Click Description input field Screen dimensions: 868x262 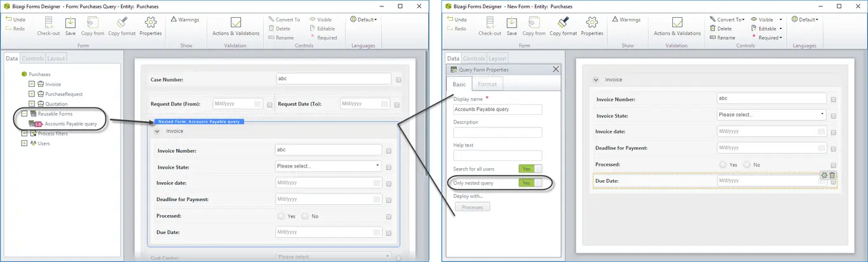point(498,132)
